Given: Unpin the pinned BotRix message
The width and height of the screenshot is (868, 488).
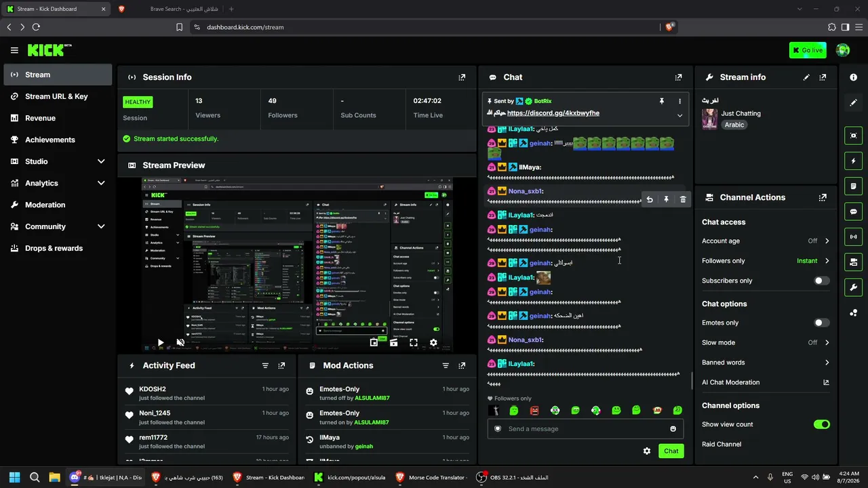Looking at the screenshot, I should click(x=662, y=101).
